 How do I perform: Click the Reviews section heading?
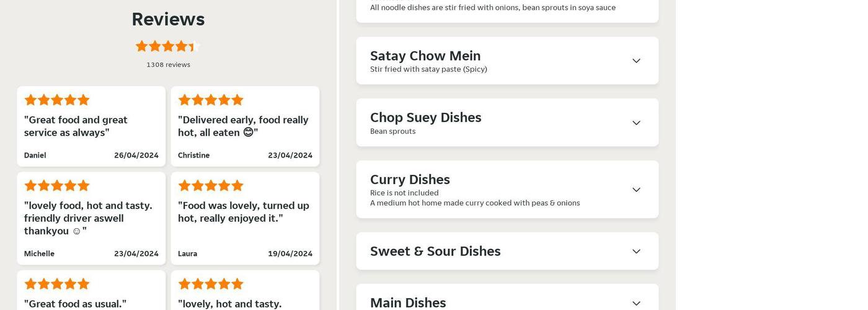[x=168, y=19]
